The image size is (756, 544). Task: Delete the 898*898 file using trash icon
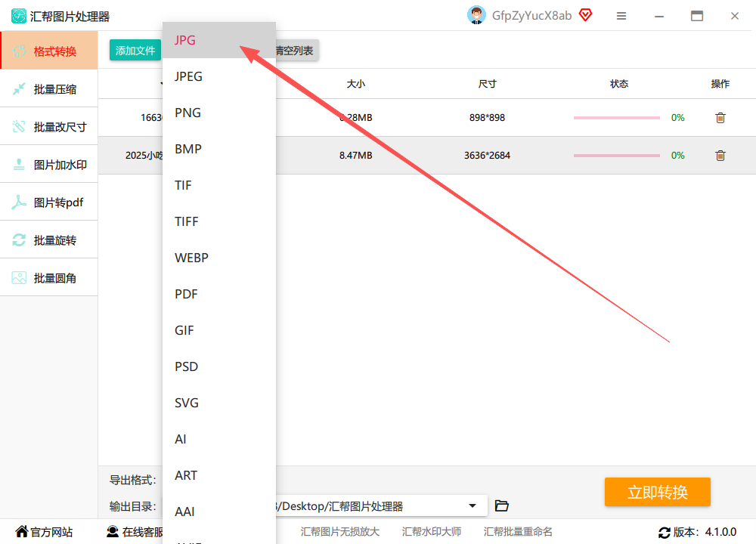coord(720,118)
